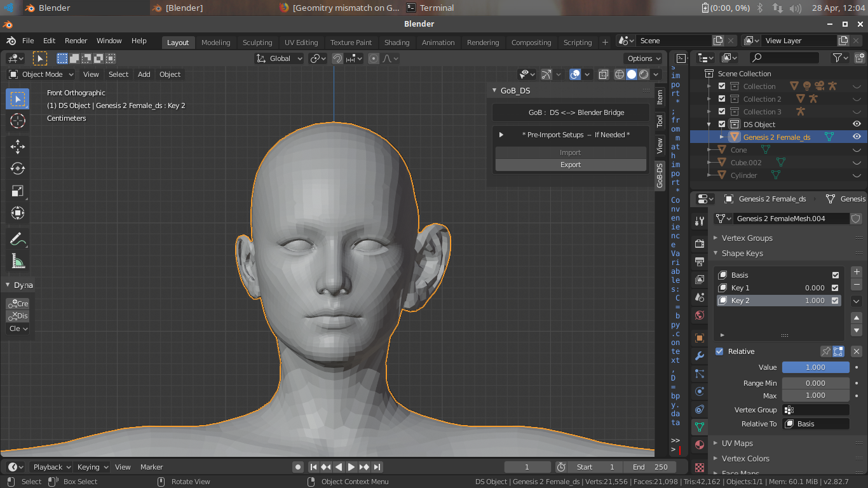The image size is (868, 488).
Task: Hide Genesis 2 Female_ds with eye icon
Action: point(857,137)
